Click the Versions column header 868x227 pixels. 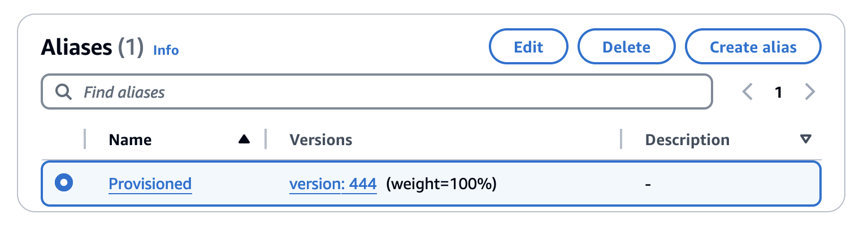coord(320,139)
